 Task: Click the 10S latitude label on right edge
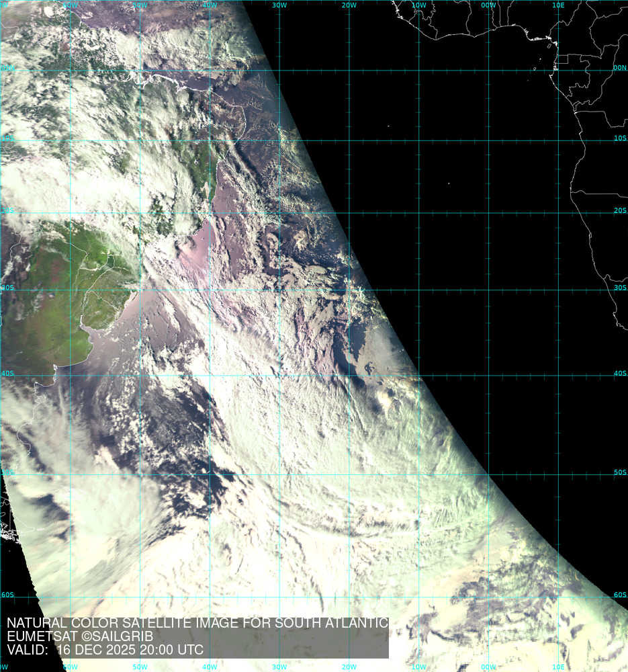619,138
